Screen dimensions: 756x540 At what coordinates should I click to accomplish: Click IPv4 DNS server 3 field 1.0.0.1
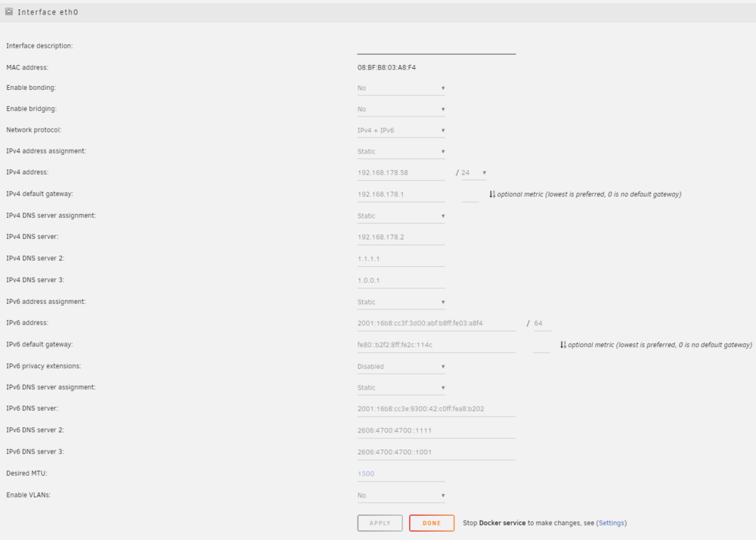[x=401, y=281]
